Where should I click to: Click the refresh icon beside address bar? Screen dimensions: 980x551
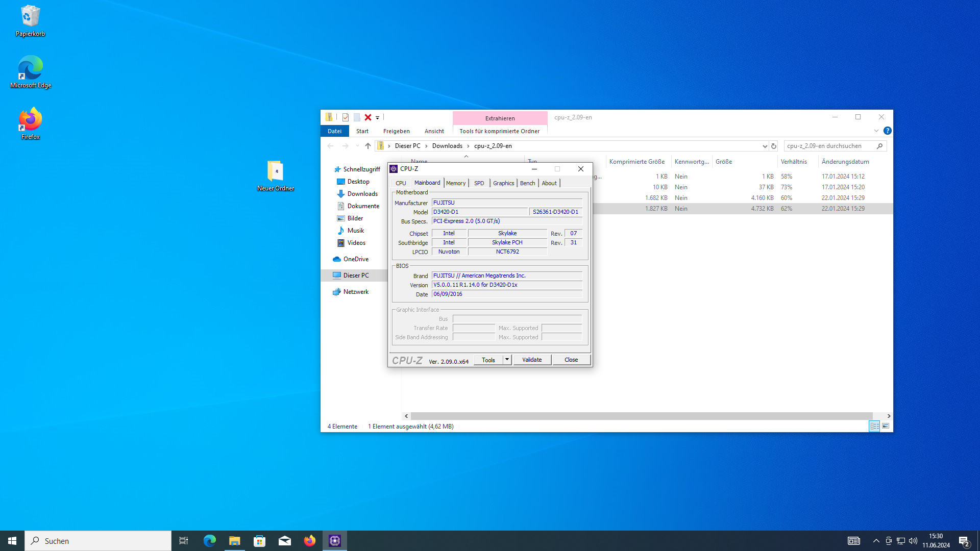click(x=774, y=146)
